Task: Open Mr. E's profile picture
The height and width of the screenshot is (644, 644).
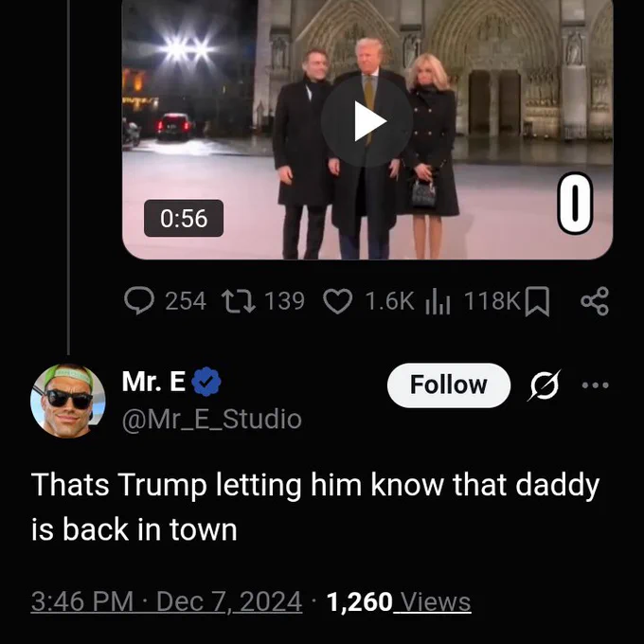Action: pyautogui.click(x=68, y=401)
